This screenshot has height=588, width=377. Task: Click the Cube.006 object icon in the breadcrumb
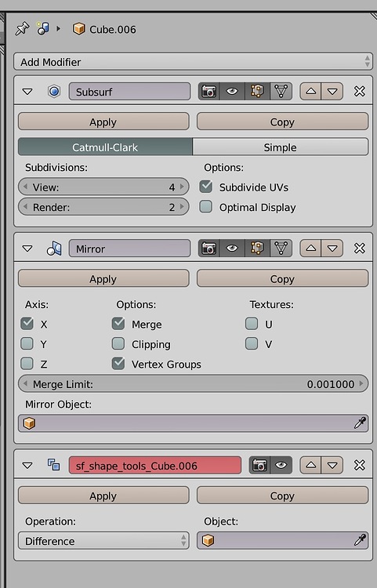[x=78, y=29]
